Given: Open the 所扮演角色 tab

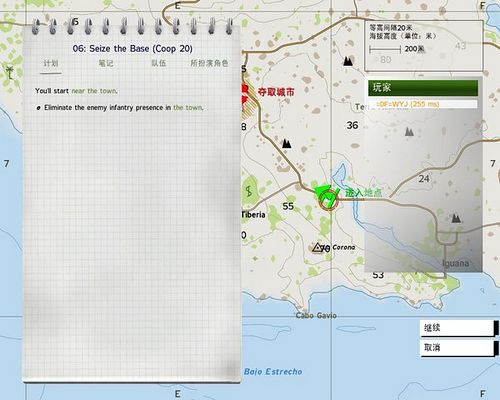Looking at the screenshot, I should (x=209, y=63).
